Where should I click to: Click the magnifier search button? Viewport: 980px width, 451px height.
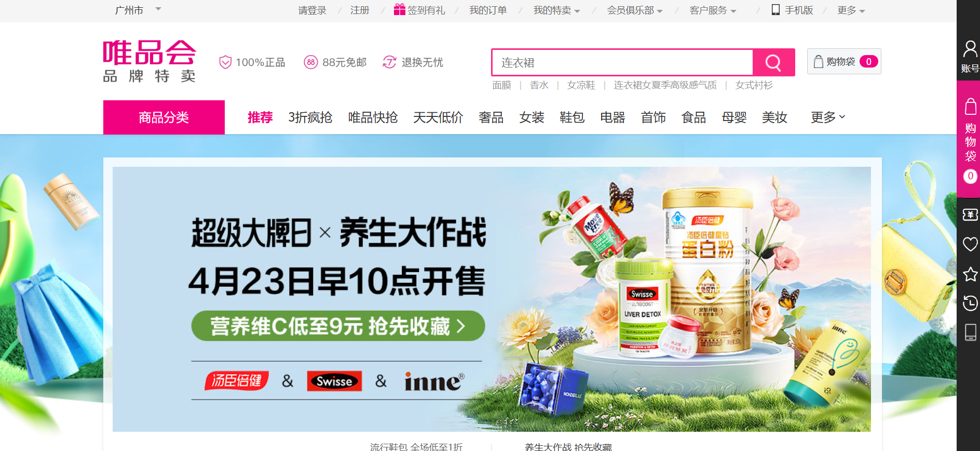(x=773, y=62)
